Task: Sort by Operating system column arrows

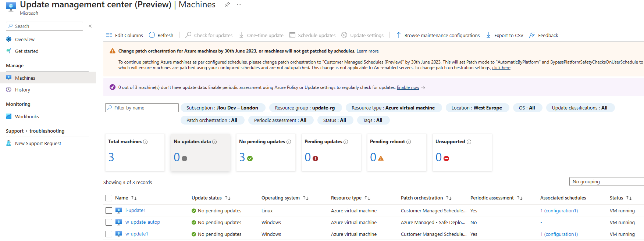Action: tap(306, 198)
